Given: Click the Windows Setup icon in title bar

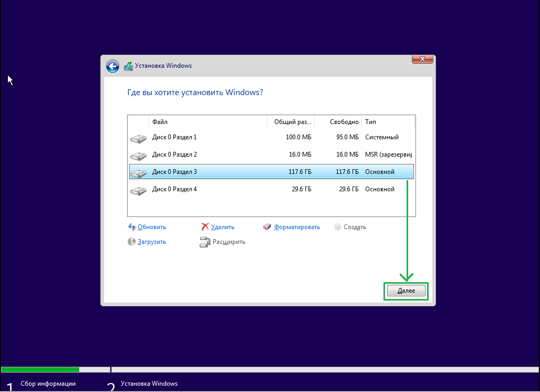Looking at the screenshot, I should (x=128, y=66).
